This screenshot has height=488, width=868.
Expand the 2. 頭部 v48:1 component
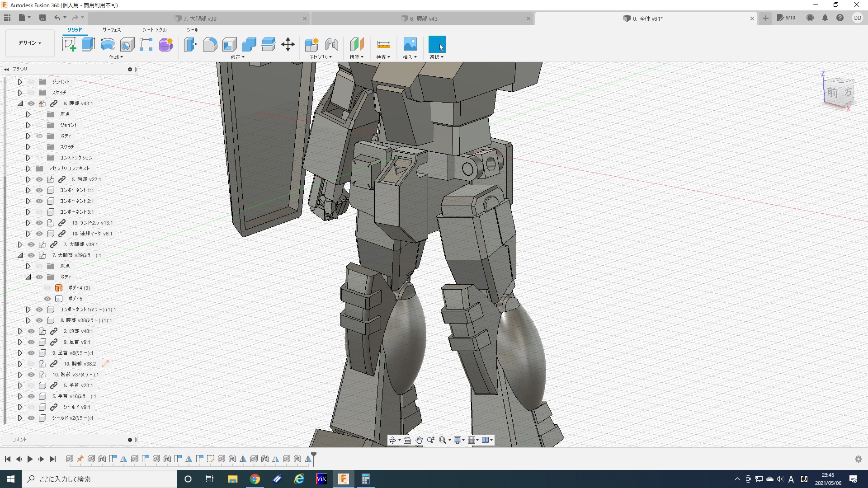(x=20, y=331)
